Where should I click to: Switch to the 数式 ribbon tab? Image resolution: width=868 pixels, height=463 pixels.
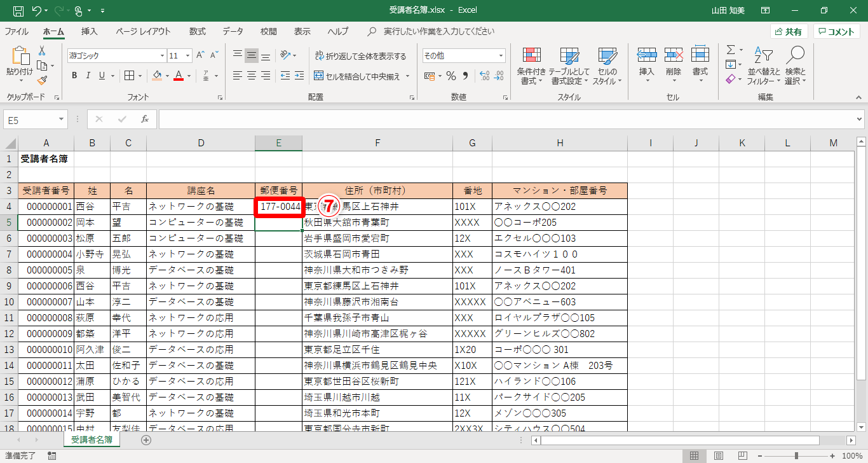pyautogui.click(x=198, y=31)
